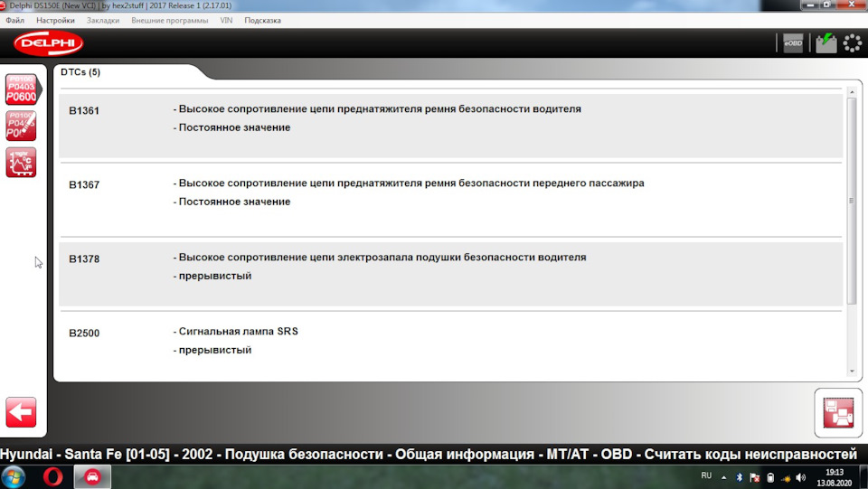868x489 pixels.
Task: Click the DTC list scrollbar thumb
Action: [852, 201]
